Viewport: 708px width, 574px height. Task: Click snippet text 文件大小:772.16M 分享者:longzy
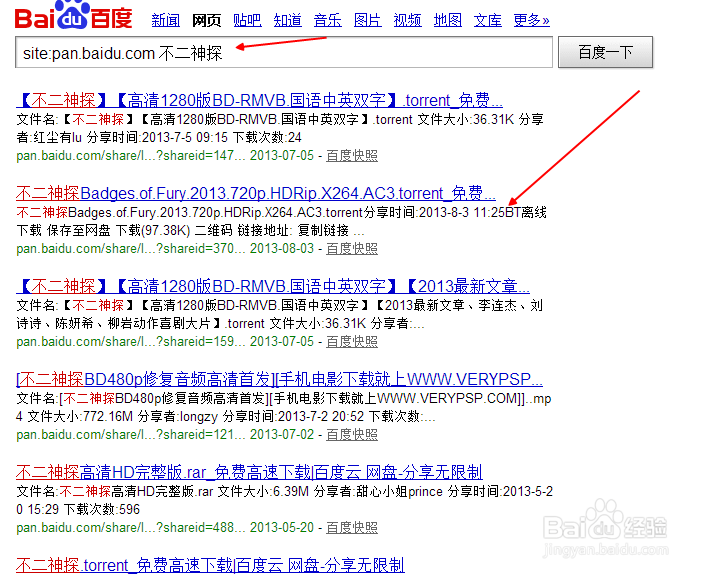point(123,416)
